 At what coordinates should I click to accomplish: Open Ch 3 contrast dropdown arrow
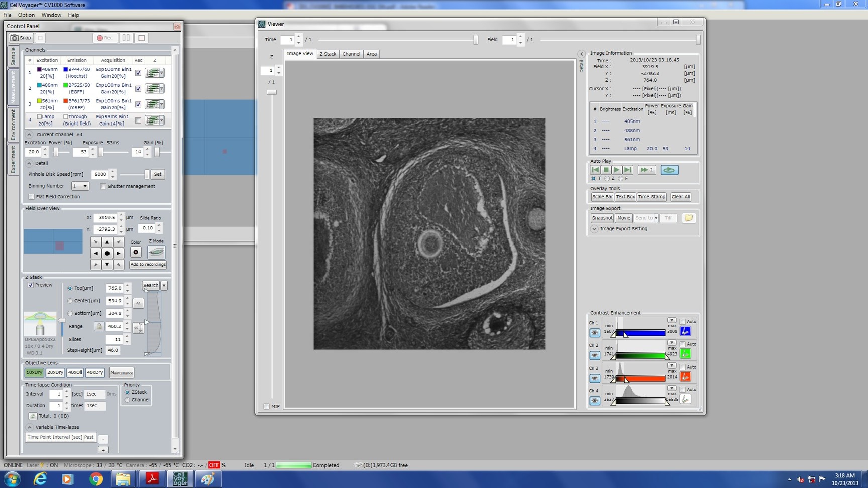(x=672, y=365)
